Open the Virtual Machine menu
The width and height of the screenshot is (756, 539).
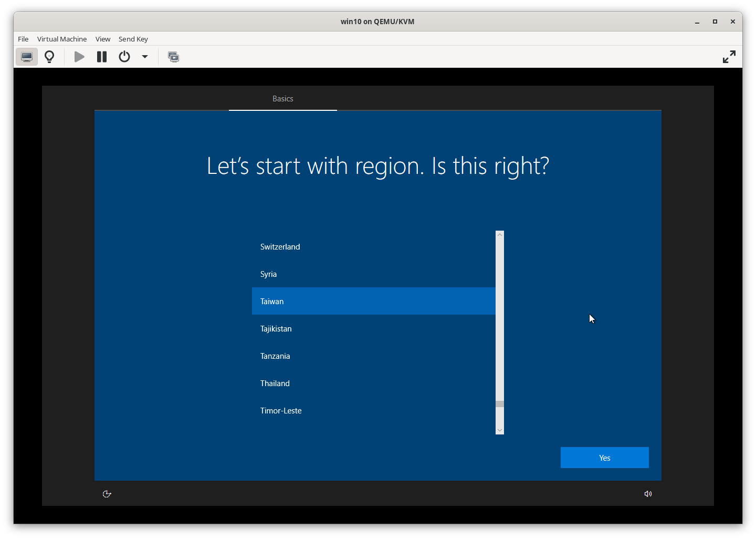pos(62,39)
